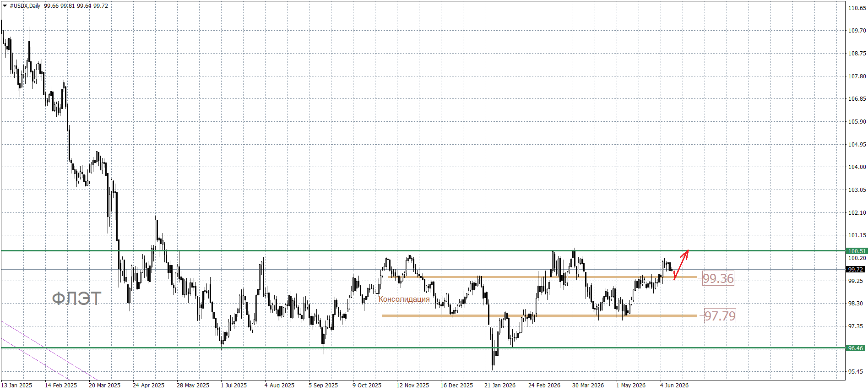Select the orange horizontal line at 99.36
The height and width of the screenshot is (391, 868).
coord(542,277)
